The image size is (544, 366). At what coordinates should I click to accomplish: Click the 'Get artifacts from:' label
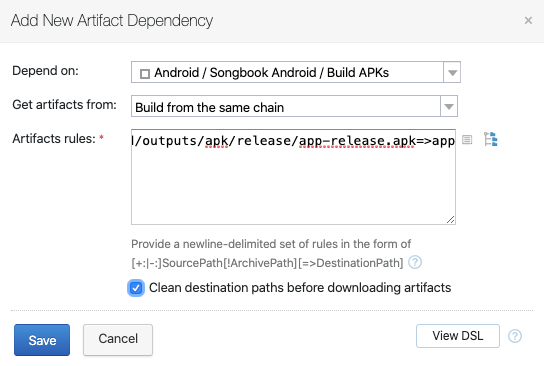(x=65, y=104)
